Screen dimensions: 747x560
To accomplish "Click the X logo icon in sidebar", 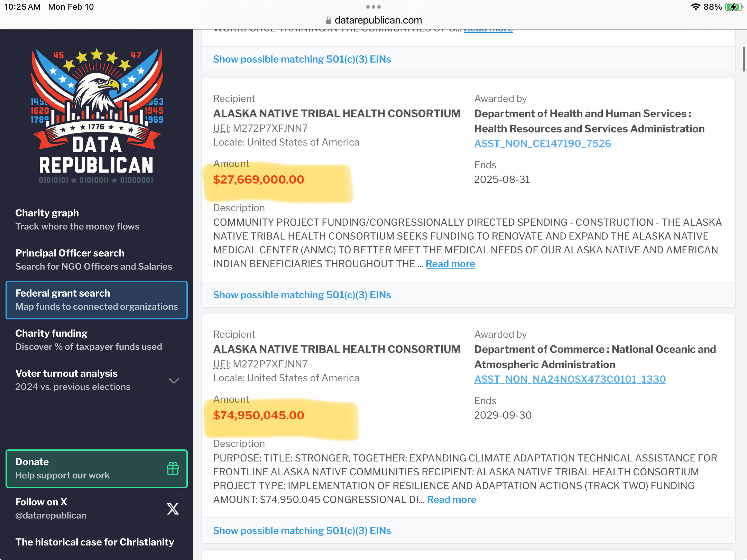I will tap(173, 508).
